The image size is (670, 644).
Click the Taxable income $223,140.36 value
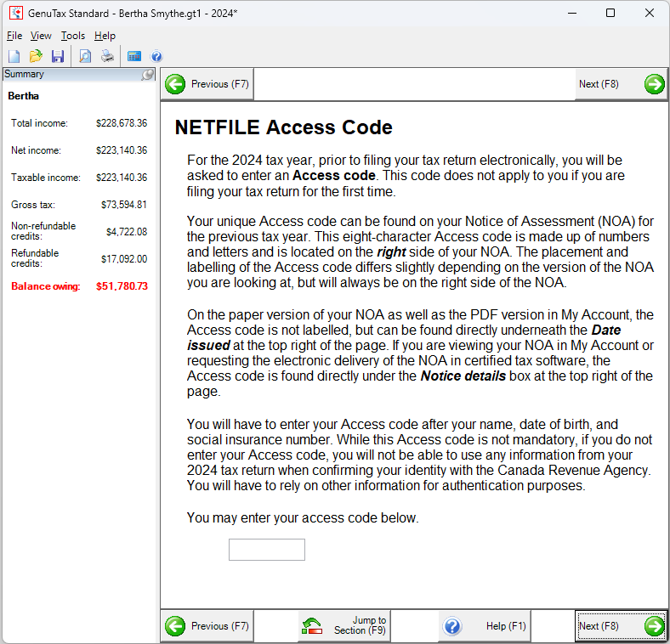(122, 178)
